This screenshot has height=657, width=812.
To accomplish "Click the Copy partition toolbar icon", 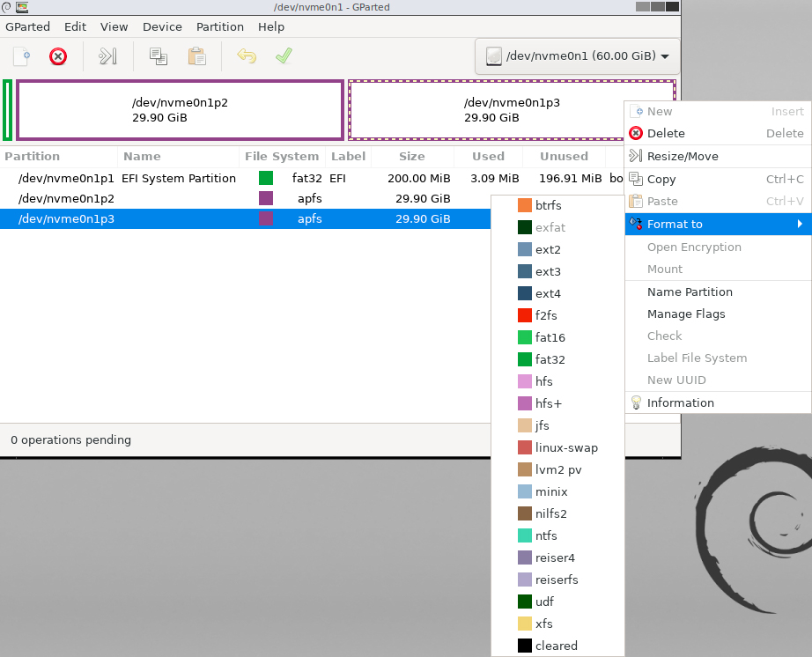I will pyautogui.click(x=158, y=55).
